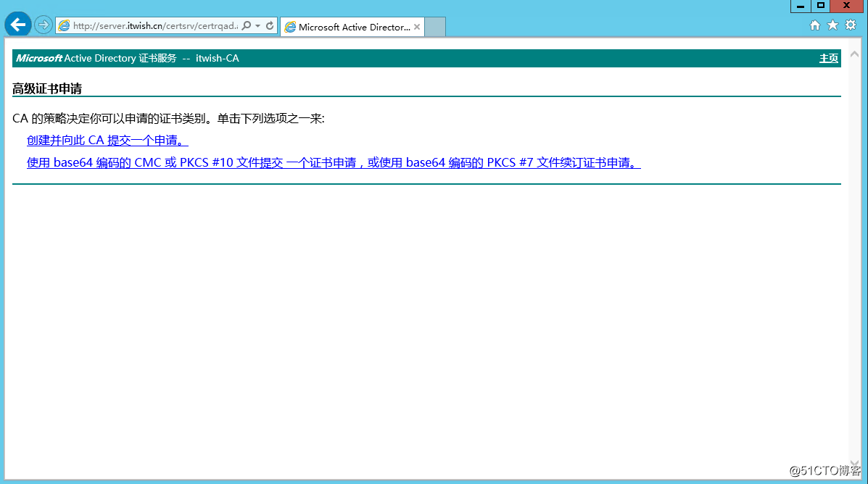
Task: Open a new blank tab
Action: click(x=435, y=27)
